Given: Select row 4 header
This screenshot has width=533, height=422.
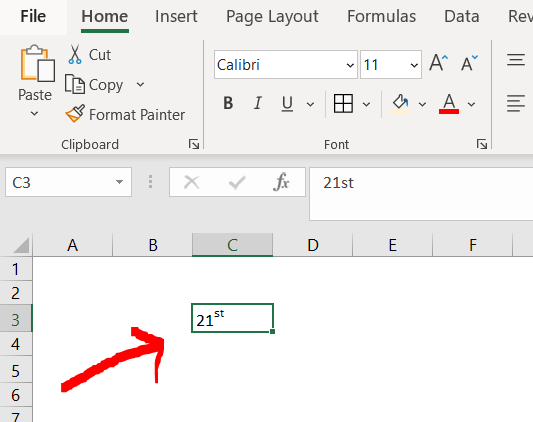Looking at the screenshot, I should tap(16, 344).
